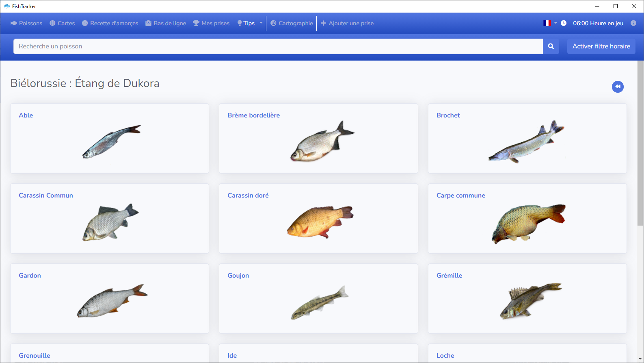Click the plus icon beside Ajouter une prise
Screen dimensions: 644x363
pos(324,23)
